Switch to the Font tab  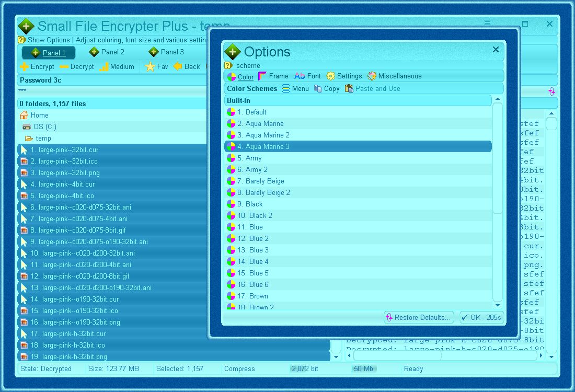[x=307, y=76]
